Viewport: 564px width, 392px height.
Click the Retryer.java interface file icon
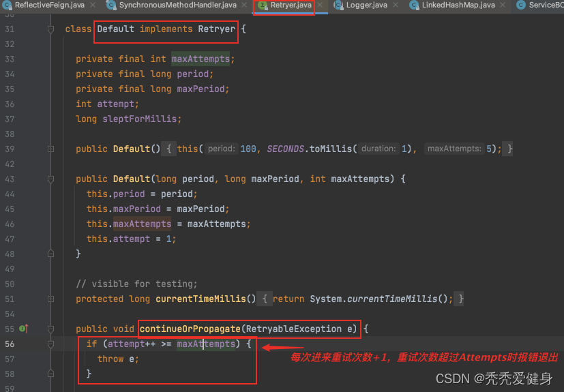pyautogui.click(x=263, y=5)
